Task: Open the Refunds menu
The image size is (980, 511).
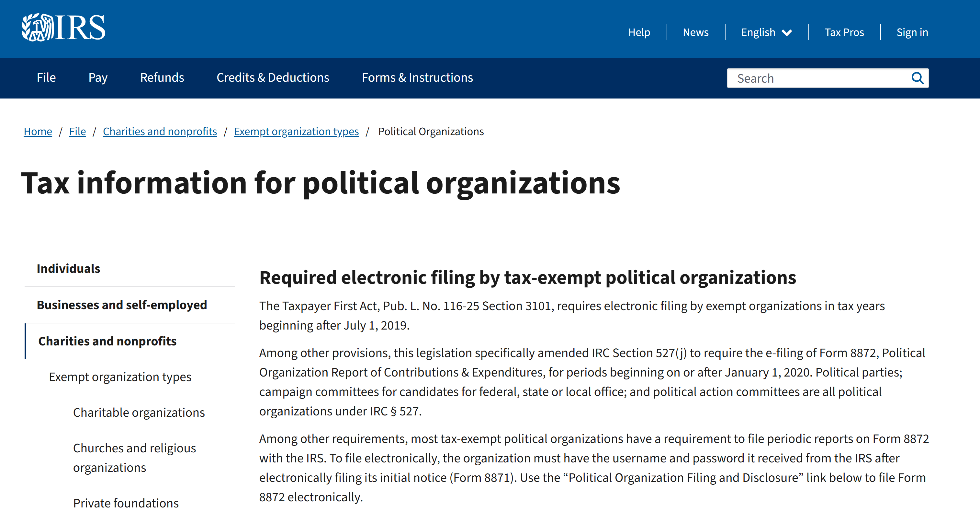Action: point(162,78)
